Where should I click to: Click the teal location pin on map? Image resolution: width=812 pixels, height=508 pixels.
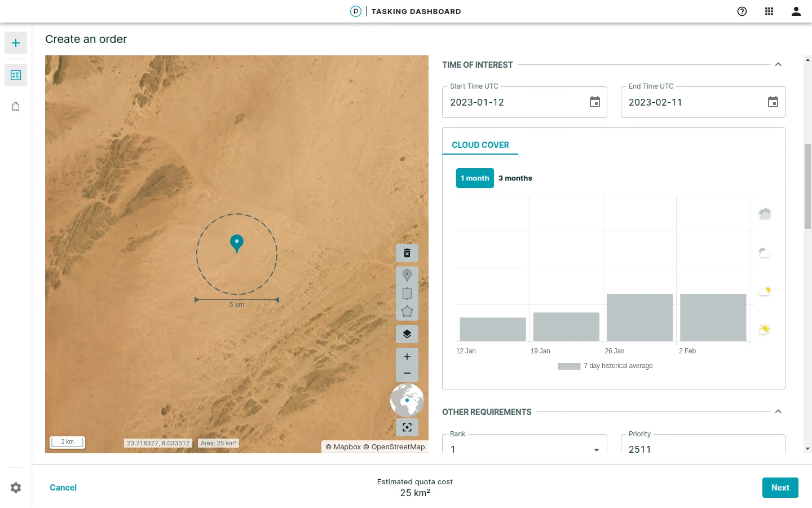coord(237,243)
